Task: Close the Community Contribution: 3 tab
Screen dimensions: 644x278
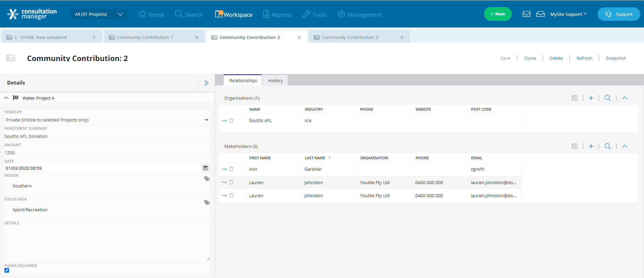Action: tap(402, 37)
